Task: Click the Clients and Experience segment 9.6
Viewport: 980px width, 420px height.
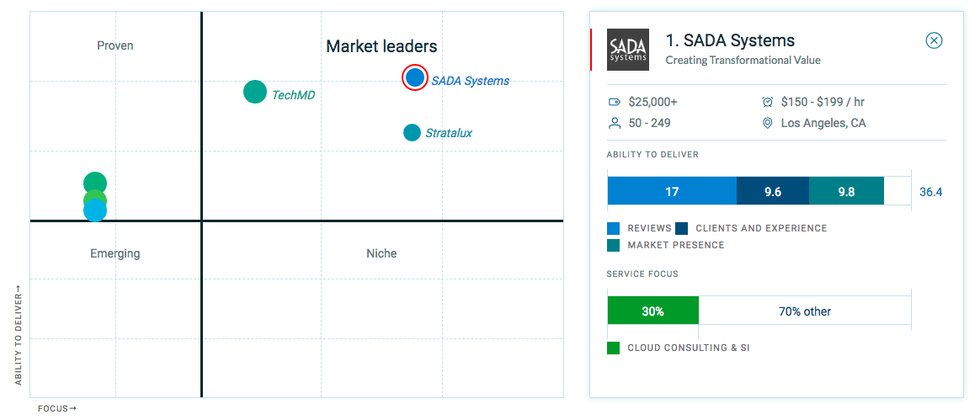Action: tap(773, 190)
